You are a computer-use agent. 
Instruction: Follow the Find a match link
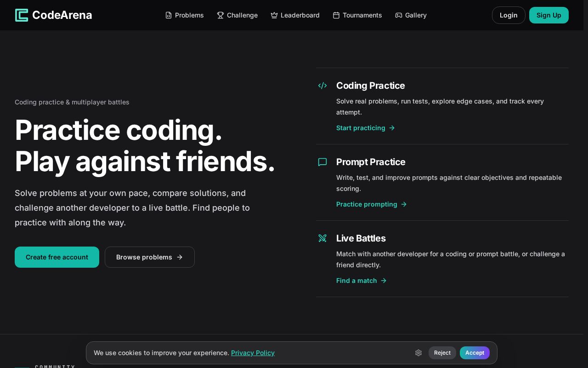(x=362, y=281)
